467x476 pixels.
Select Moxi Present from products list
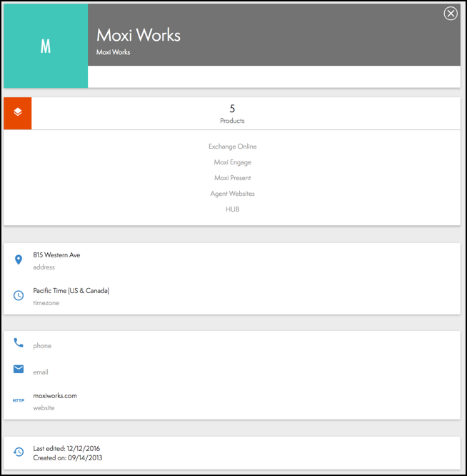[x=232, y=178]
